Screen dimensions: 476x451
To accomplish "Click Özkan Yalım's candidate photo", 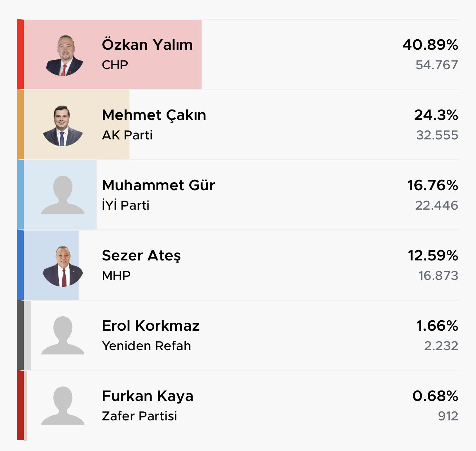I will [64, 55].
